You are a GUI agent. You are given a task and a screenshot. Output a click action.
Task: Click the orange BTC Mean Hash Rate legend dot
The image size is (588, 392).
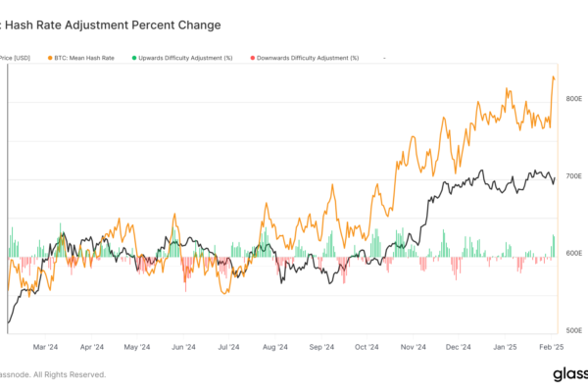point(49,59)
